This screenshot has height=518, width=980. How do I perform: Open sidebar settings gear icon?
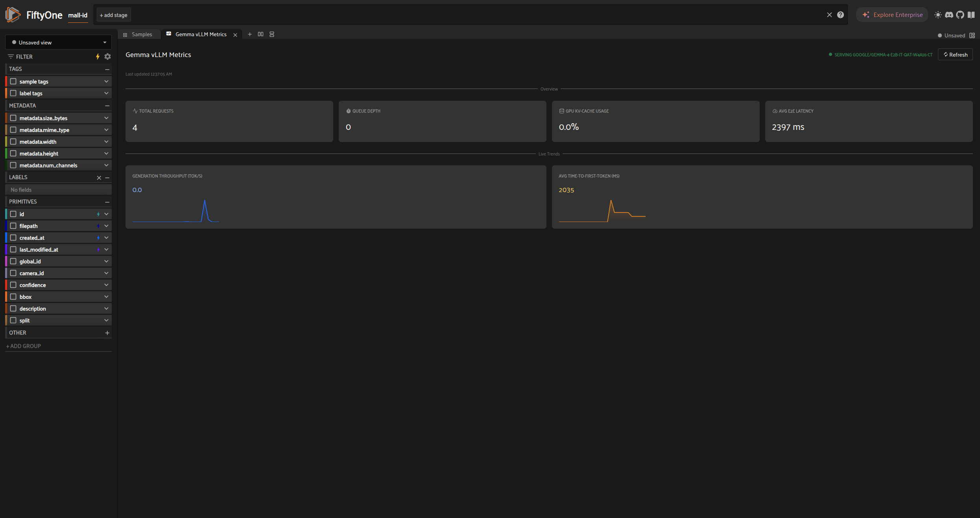point(107,57)
